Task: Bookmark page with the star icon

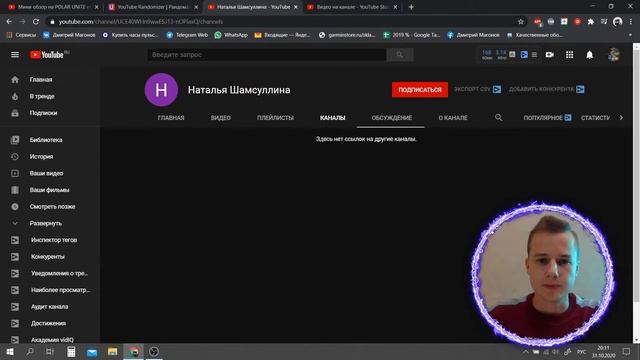Action: pos(520,22)
